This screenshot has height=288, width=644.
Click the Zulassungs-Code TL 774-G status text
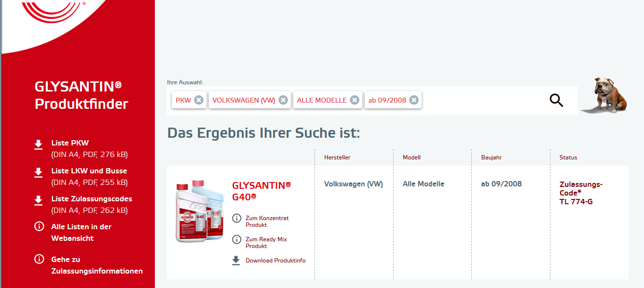(581, 193)
